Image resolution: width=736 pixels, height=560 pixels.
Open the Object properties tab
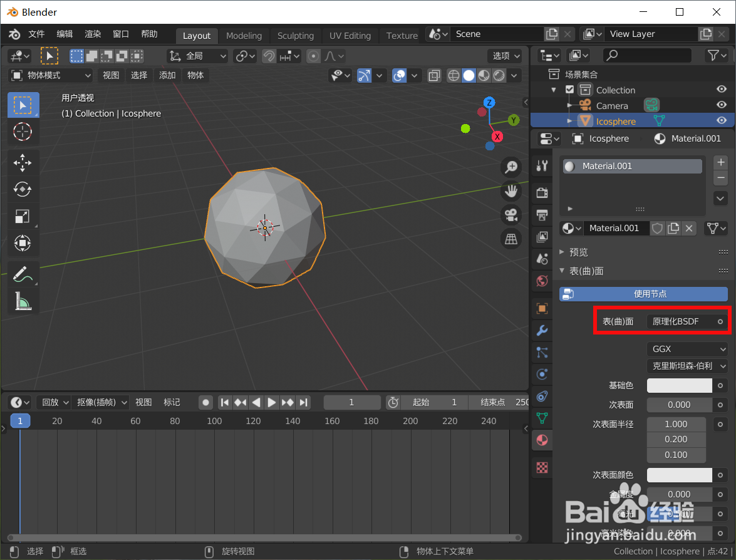pos(542,308)
